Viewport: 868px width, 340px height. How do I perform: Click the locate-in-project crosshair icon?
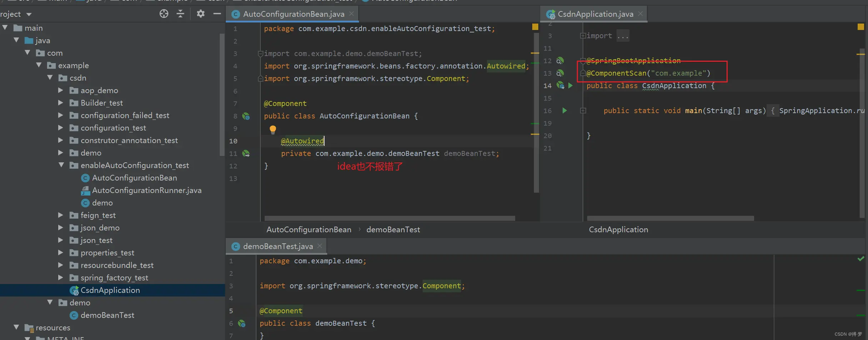(164, 14)
